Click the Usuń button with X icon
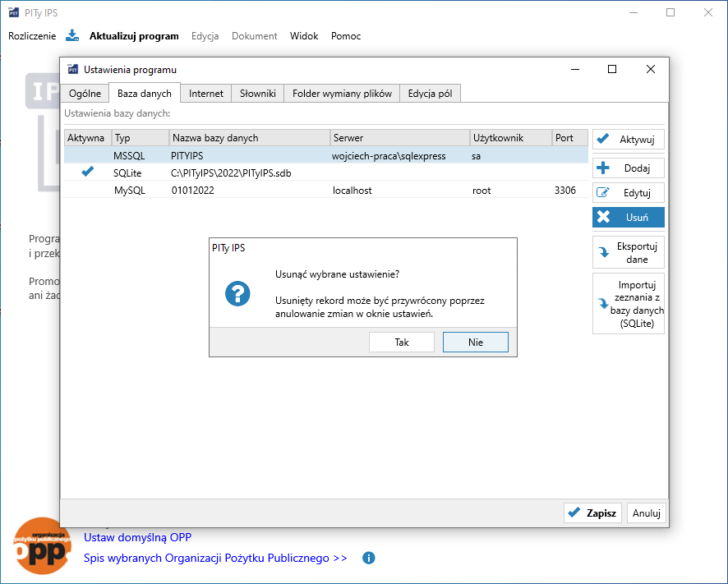 (x=628, y=218)
